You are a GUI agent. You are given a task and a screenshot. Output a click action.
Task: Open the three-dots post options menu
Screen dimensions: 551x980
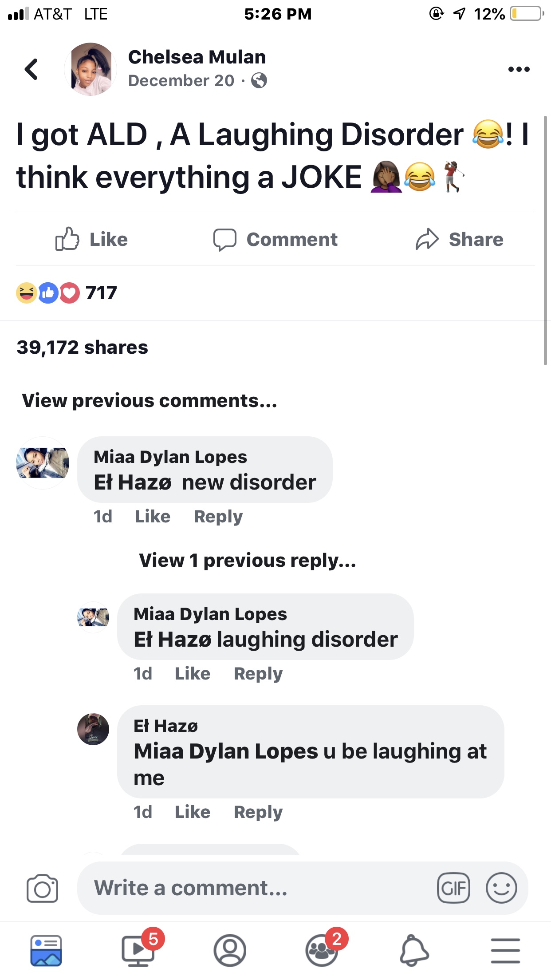coord(519,69)
